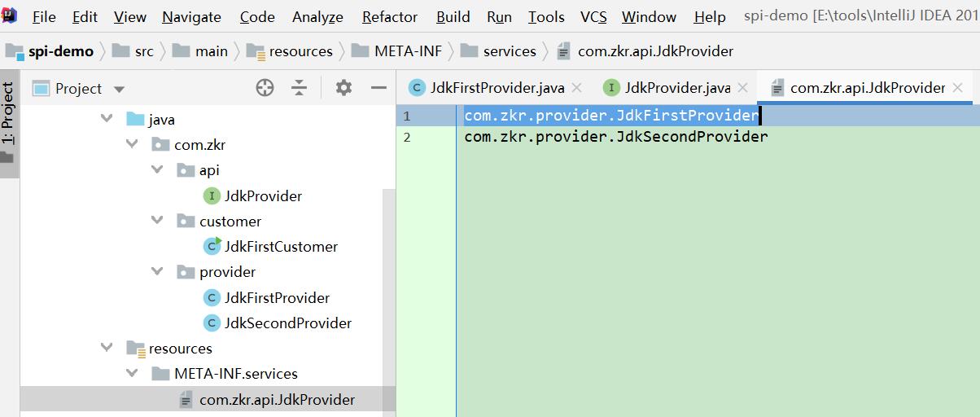The width and height of the screenshot is (980, 417).
Task: Open the File menu
Action: 44,16
